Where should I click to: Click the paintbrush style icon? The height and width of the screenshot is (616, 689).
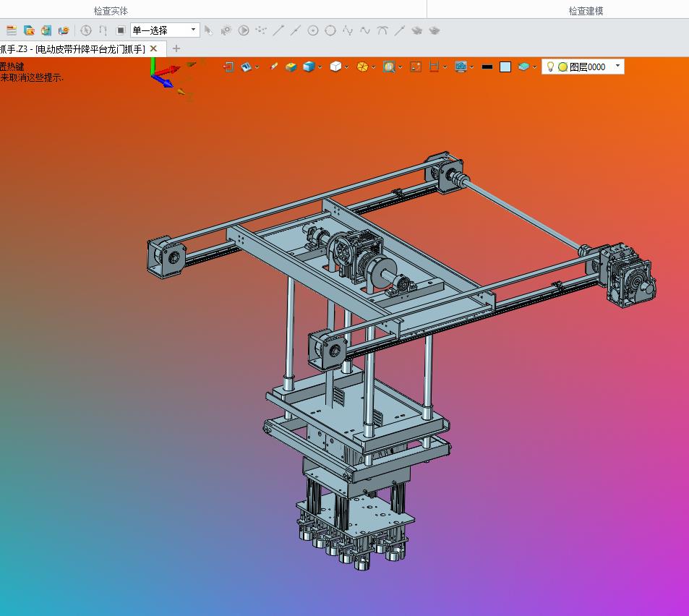274,67
